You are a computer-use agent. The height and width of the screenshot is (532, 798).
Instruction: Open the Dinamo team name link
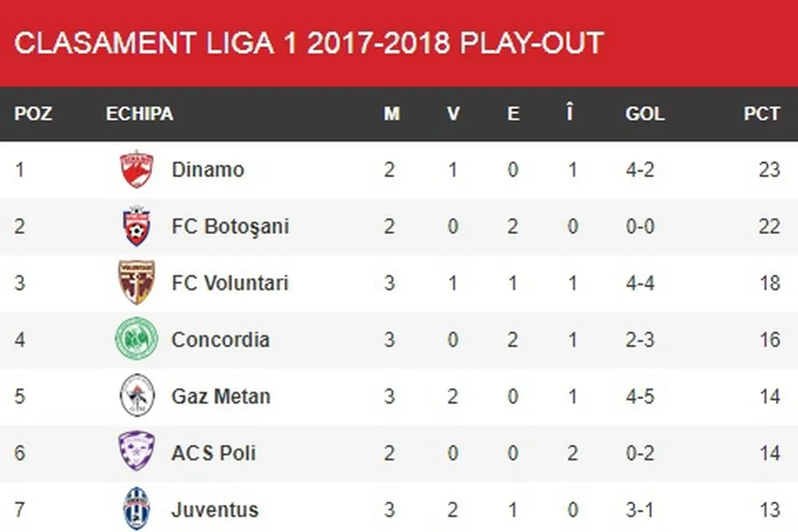click(x=207, y=169)
